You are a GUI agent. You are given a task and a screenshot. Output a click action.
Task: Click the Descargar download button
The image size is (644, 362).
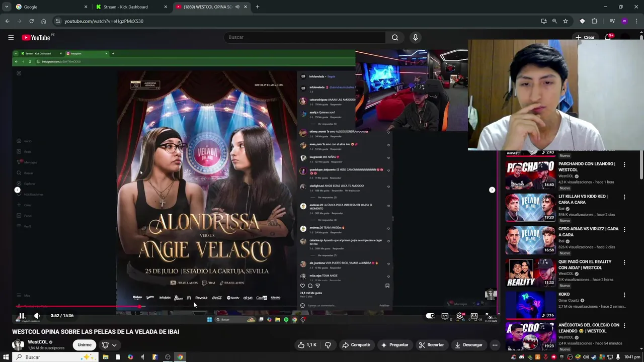468,345
